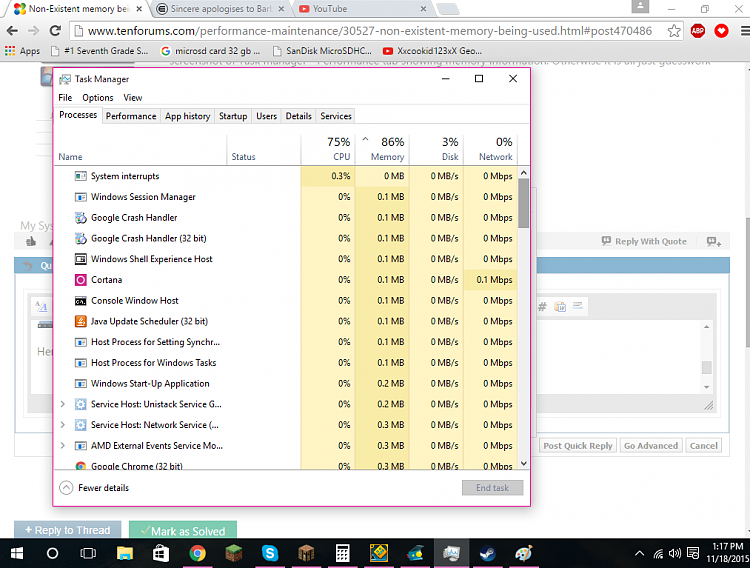Expand Service Host: Unistack Service Group

(63, 404)
